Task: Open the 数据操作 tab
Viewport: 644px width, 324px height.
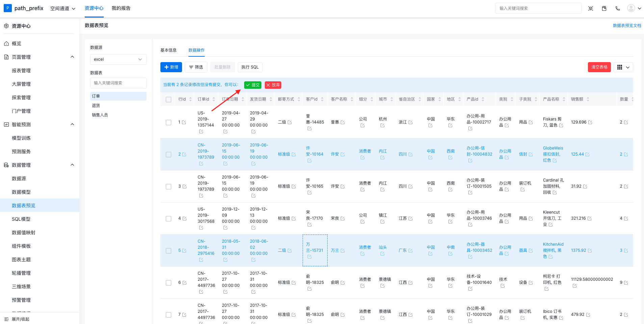Action: 197,50
